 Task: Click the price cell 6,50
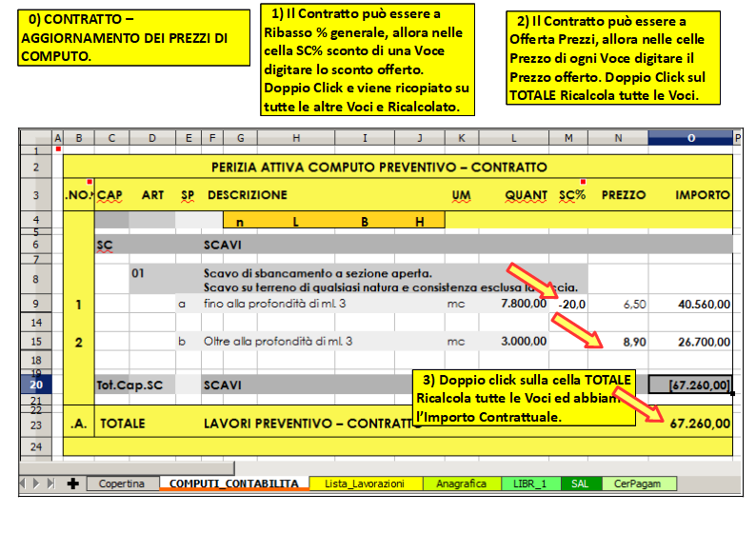tap(618, 304)
